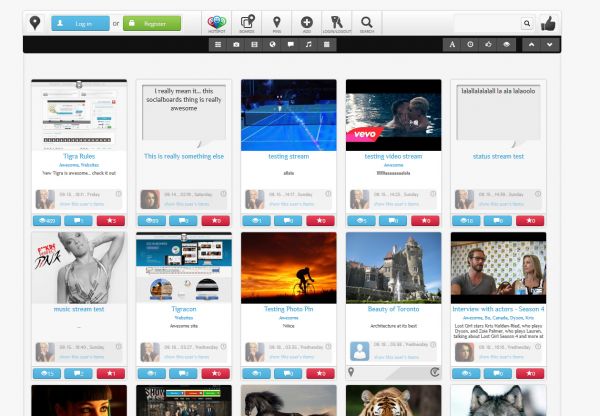The height and width of the screenshot is (416, 600).
Task: Open 'This is really something else' link
Action: click(184, 156)
